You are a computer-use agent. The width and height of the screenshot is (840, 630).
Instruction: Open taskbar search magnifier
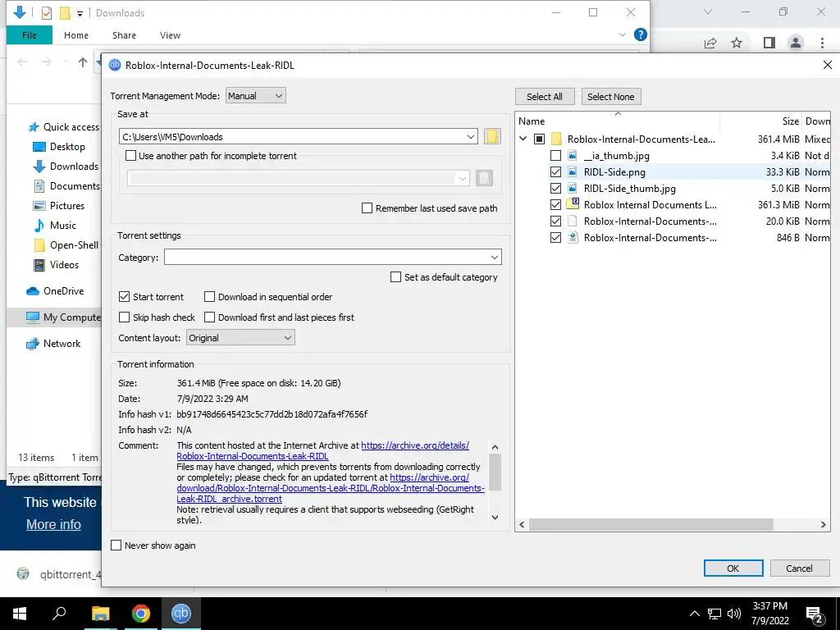click(59, 613)
